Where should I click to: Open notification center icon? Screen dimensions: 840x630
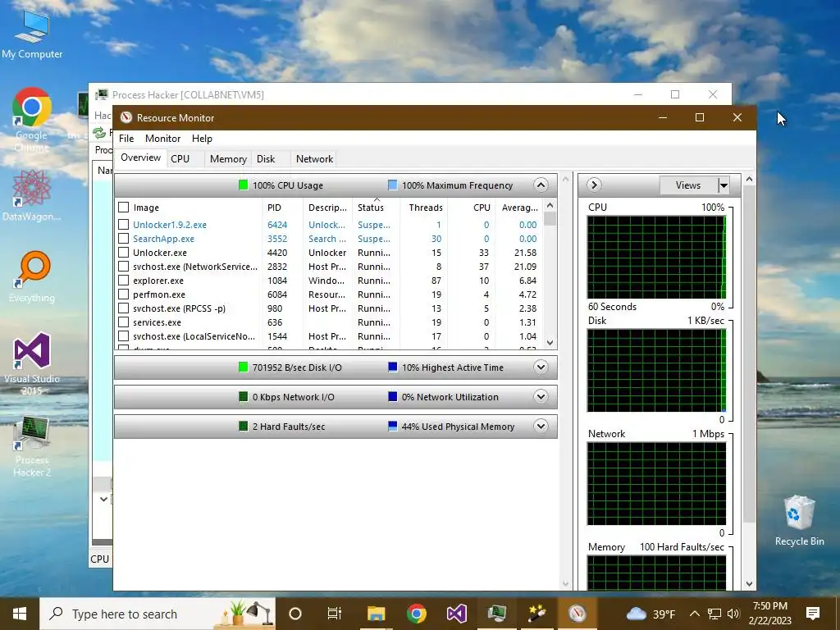tap(813, 614)
